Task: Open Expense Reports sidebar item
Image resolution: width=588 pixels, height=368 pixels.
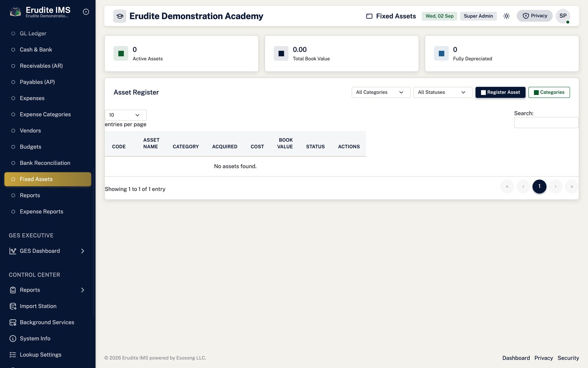Action: click(48, 212)
